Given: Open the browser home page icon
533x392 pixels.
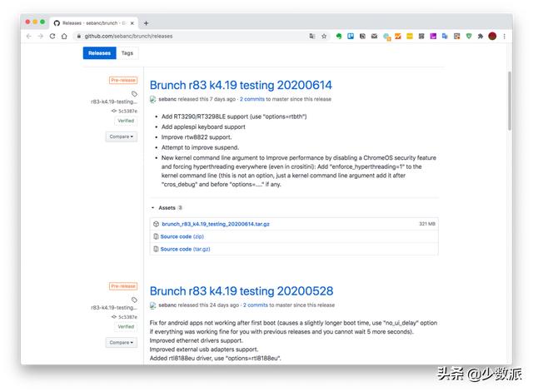Looking at the screenshot, I should point(64,37).
